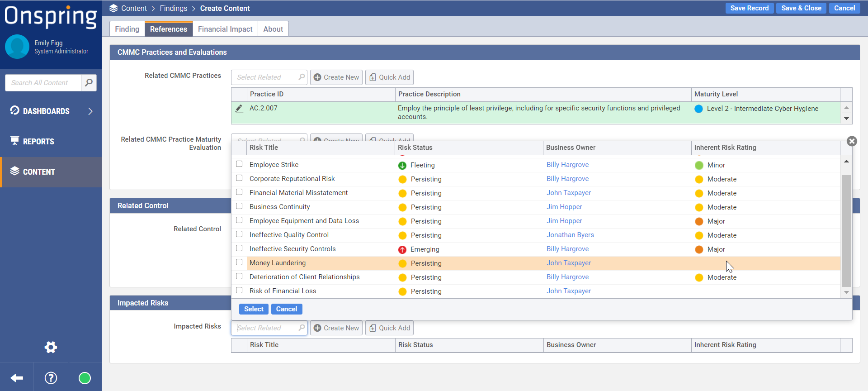Viewport: 868px width, 391px height.
Task: Check the Corporate Reputational Risk checkbox
Action: (239, 178)
